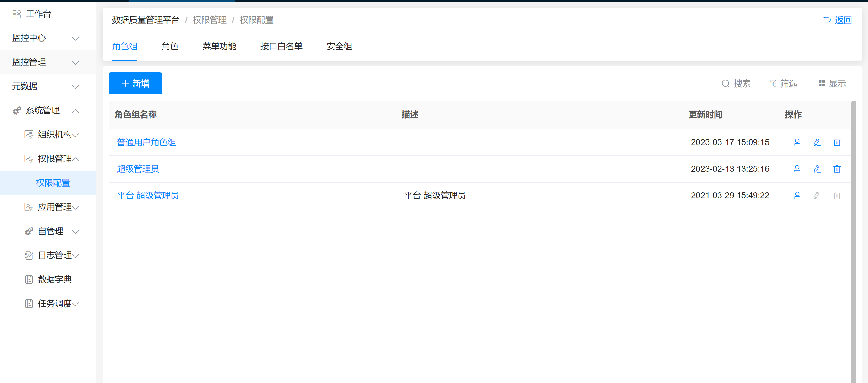Click disabled edit icon for 平台-超级管理员
The height and width of the screenshot is (383, 868).
point(817,195)
